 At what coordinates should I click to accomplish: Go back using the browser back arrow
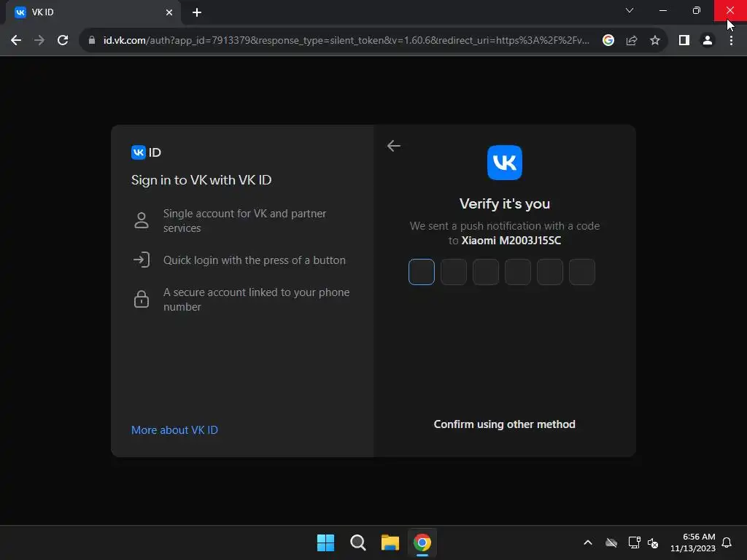tap(16, 41)
